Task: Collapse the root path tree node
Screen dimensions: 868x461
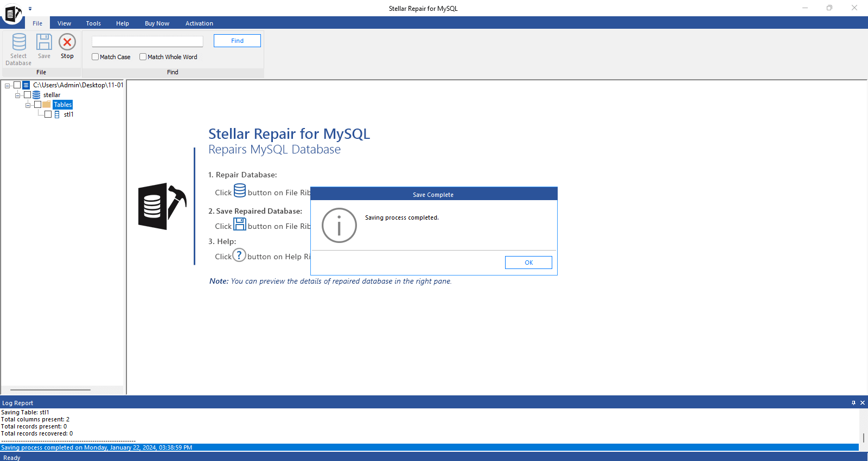Action: point(8,86)
